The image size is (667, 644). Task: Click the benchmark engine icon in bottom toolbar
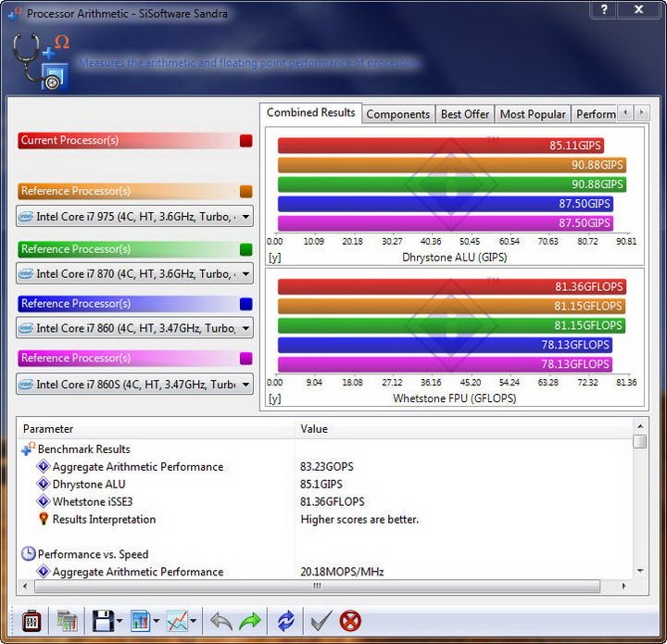31,622
